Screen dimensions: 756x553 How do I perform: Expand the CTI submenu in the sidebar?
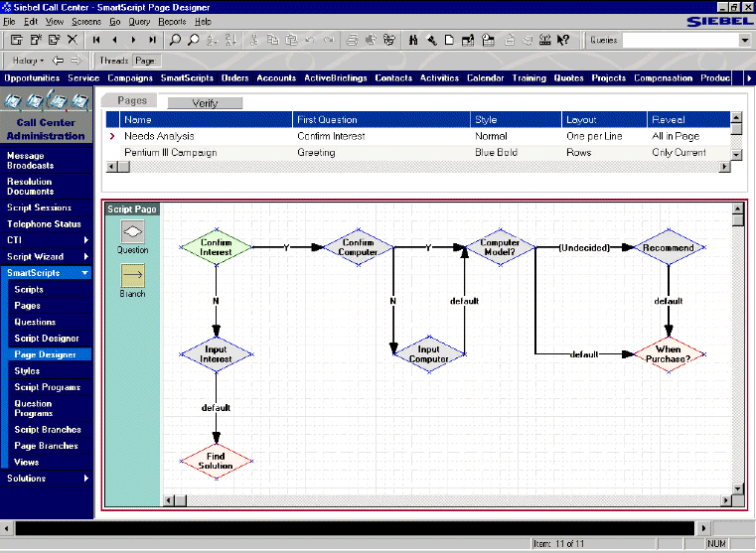tap(85, 240)
